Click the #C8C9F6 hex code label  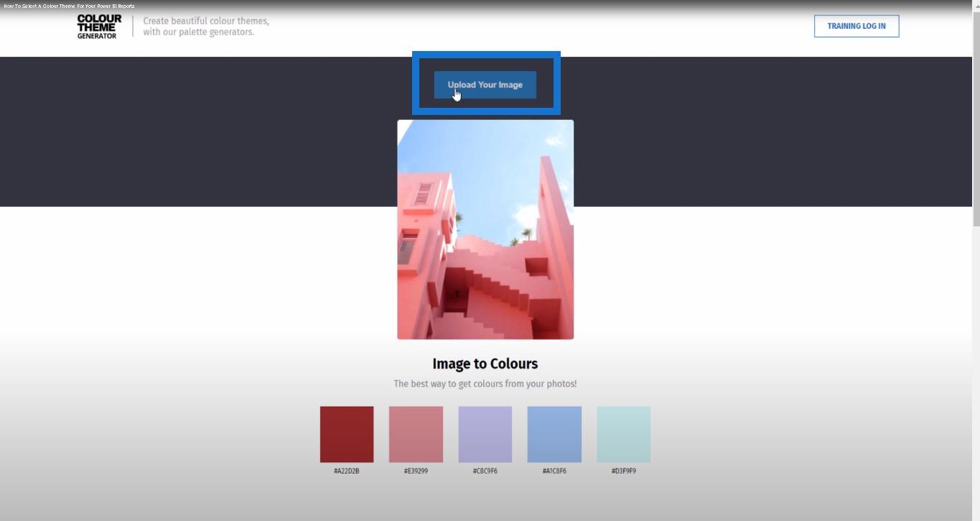pyautogui.click(x=485, y=471)
